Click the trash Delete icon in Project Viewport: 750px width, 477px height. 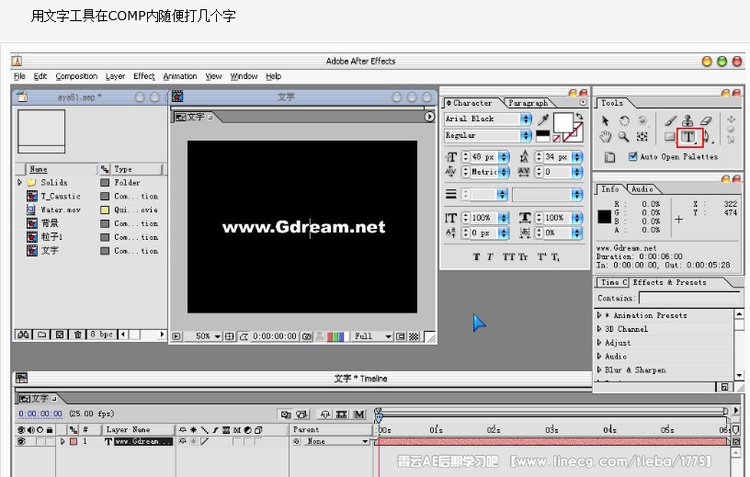(77, 334)
